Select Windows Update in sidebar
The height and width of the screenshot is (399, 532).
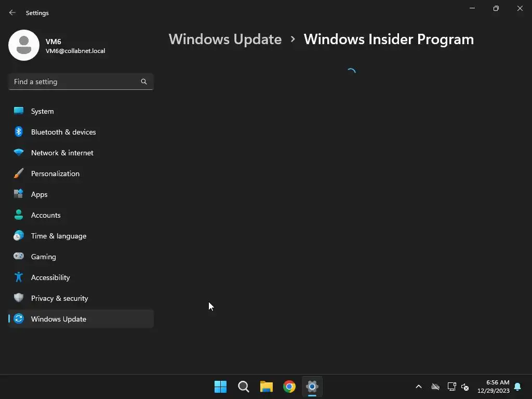click(x=81, y=319)
